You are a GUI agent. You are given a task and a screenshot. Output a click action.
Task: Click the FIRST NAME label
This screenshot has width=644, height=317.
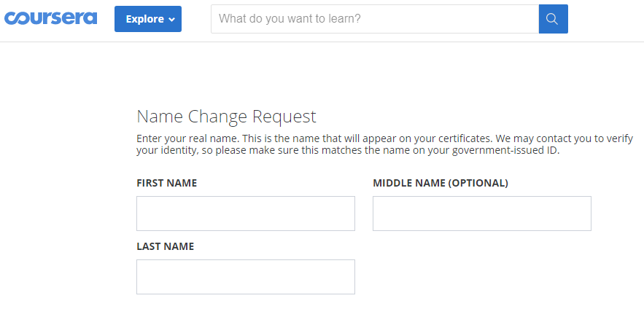click(167, 183)
